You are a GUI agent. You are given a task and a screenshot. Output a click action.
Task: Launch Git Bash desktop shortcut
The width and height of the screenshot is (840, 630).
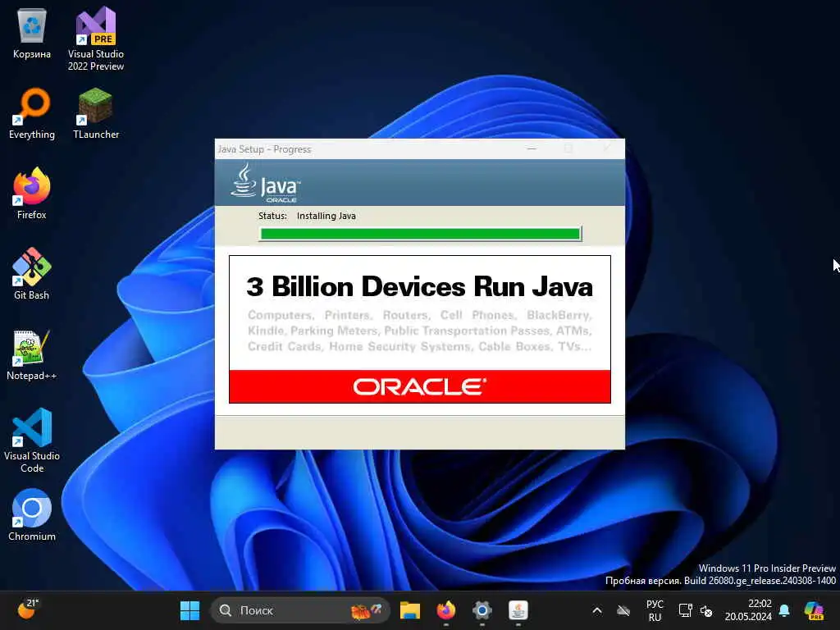click(x=32, y=274)
